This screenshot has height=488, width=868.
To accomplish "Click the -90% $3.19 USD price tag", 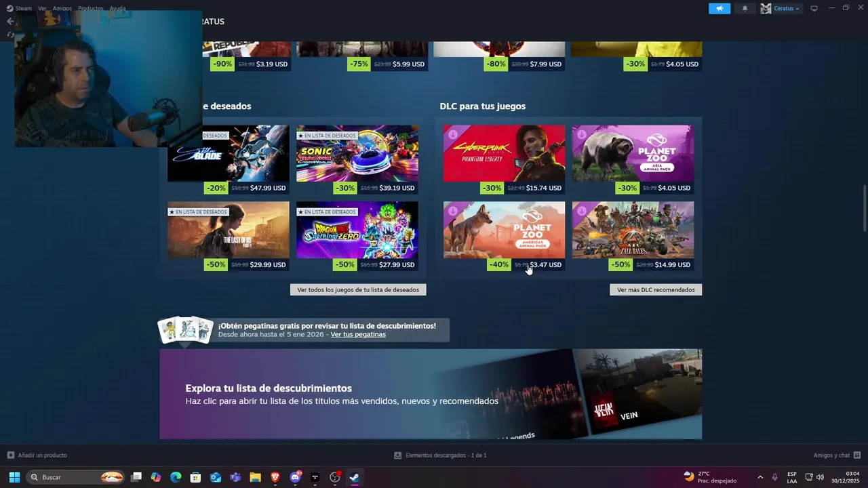I will pyautogui.click(x=250, y=64).
